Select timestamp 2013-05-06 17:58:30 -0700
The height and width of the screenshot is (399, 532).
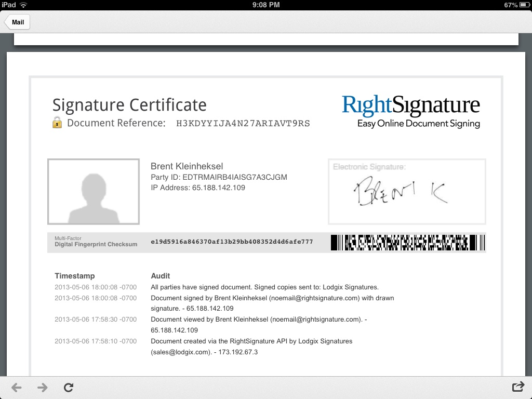96,320
